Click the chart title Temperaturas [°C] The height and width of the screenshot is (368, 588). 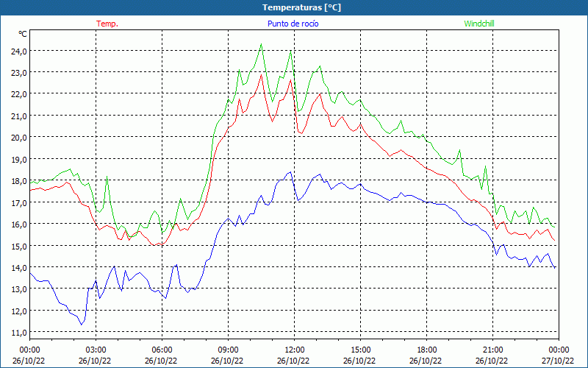click(x=301, y=7)
